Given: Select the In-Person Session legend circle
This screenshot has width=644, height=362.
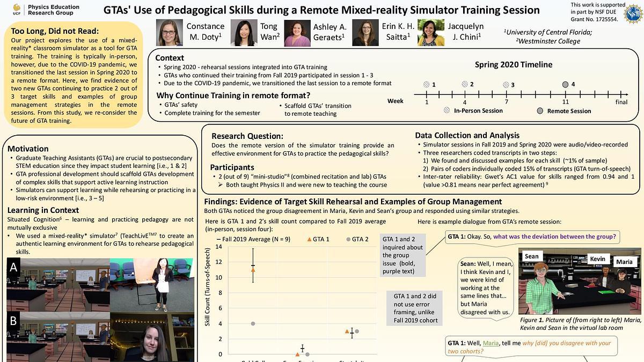Looking at the screenshot, I should (447, 110).
